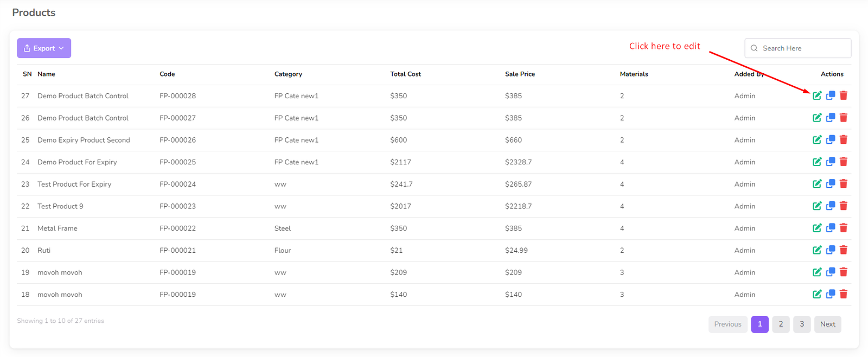Sort by Sale Price column header

coord(520,74)
